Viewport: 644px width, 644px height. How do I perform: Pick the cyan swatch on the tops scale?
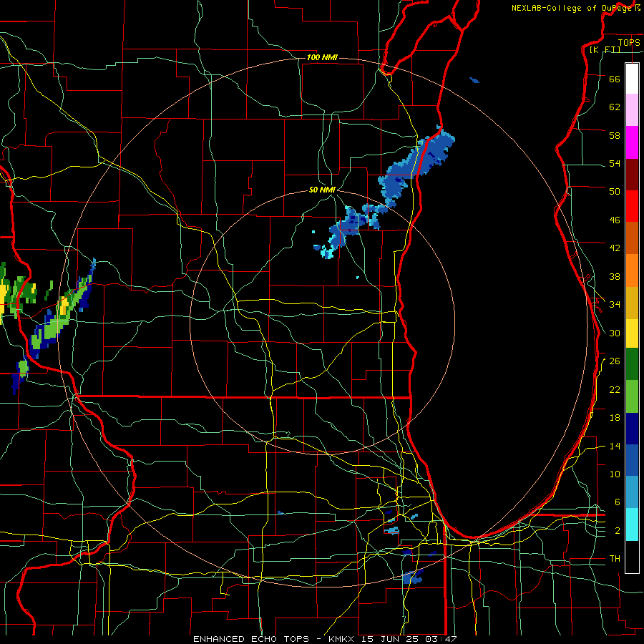(632, 525)
